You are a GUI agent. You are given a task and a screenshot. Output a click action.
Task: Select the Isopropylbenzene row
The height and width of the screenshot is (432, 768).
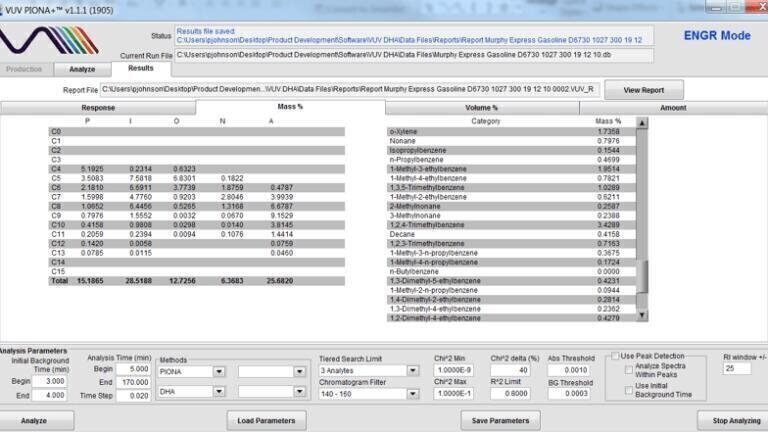click(x=511, y=150)
